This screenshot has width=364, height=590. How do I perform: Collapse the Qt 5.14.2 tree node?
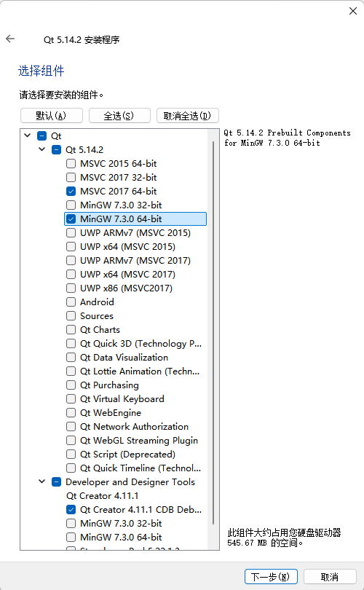point(41,149)
